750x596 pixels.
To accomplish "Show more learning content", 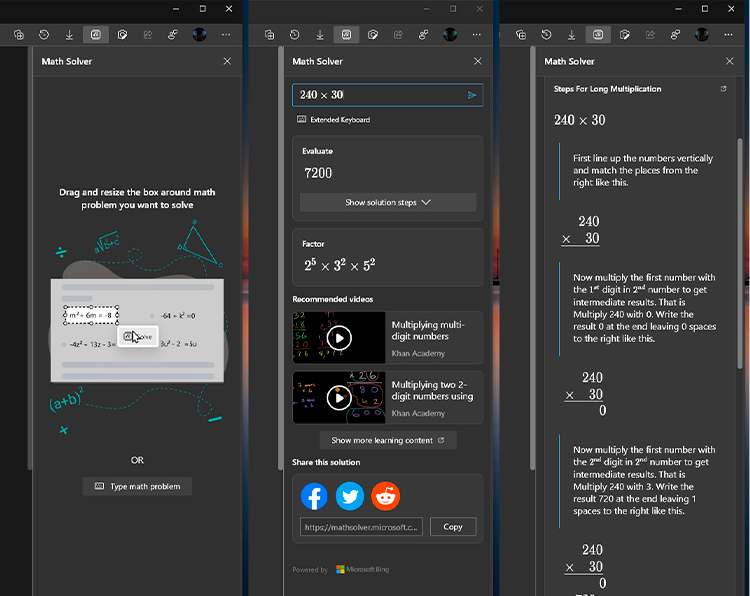I will [x=388, y=440].
